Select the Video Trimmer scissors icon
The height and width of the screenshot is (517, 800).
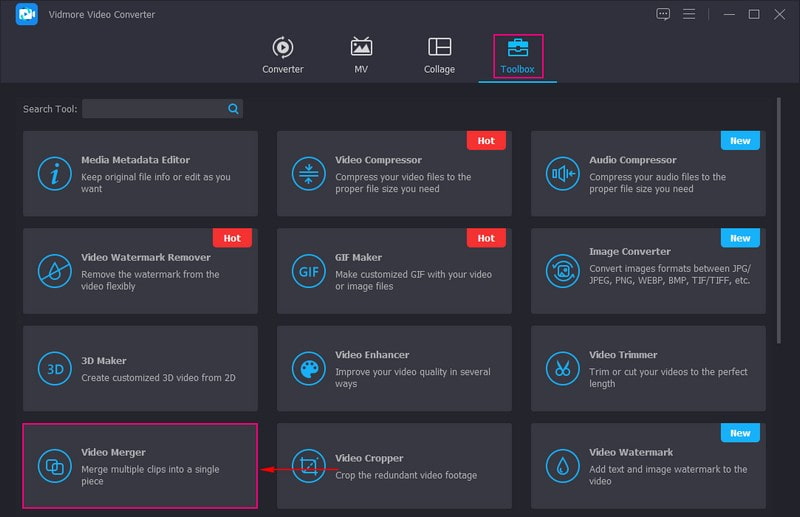(x=562, y=368)
